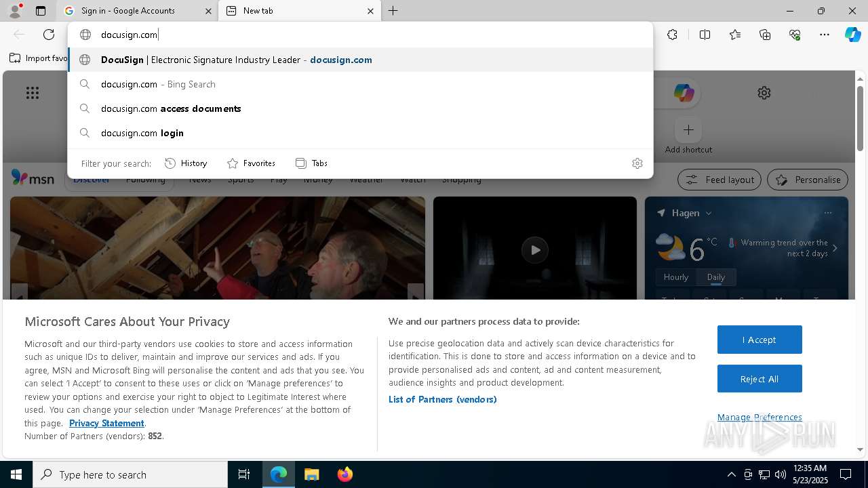Open the notification center icon
Viewport: 868px width, 488px height.
coord(846,474)
